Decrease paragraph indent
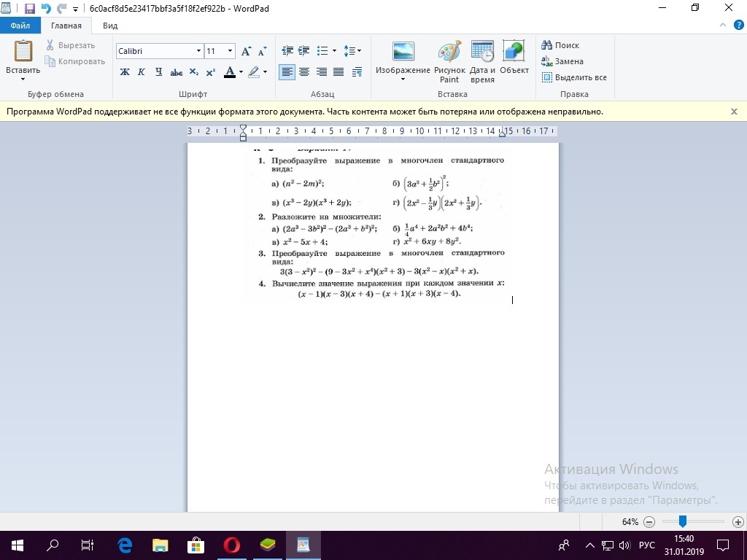This screenshot has width=747, height=560. 287,50
